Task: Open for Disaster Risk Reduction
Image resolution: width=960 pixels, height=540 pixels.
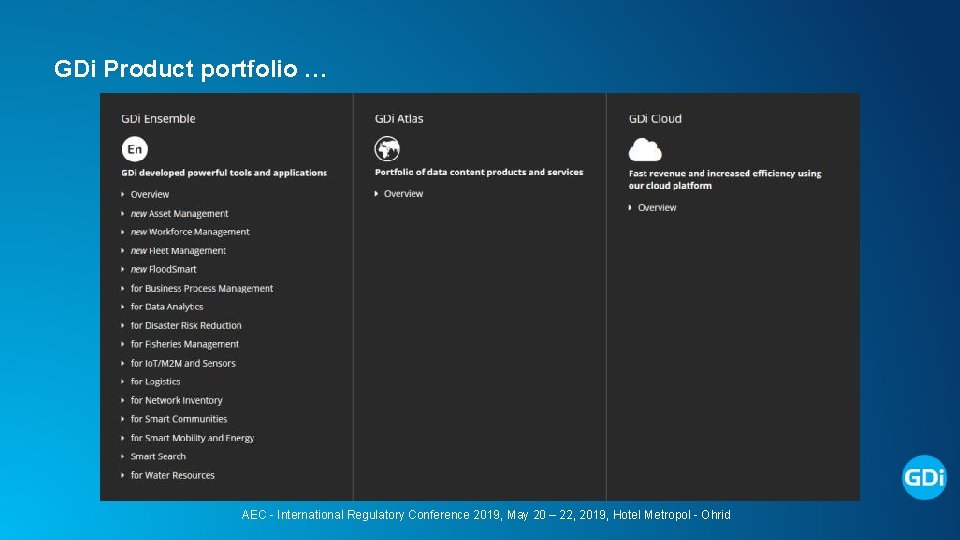Action: [186, 326]
